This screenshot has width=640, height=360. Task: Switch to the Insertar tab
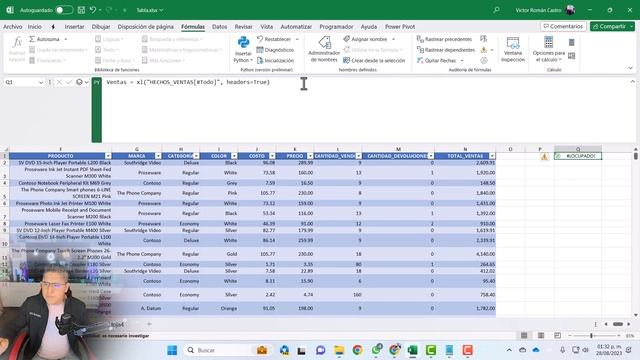click(x=74, y=27)
